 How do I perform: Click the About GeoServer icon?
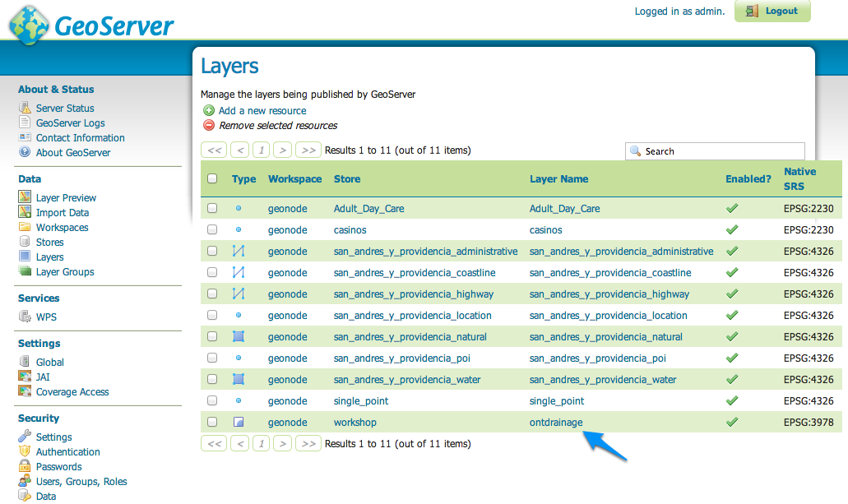25,152
